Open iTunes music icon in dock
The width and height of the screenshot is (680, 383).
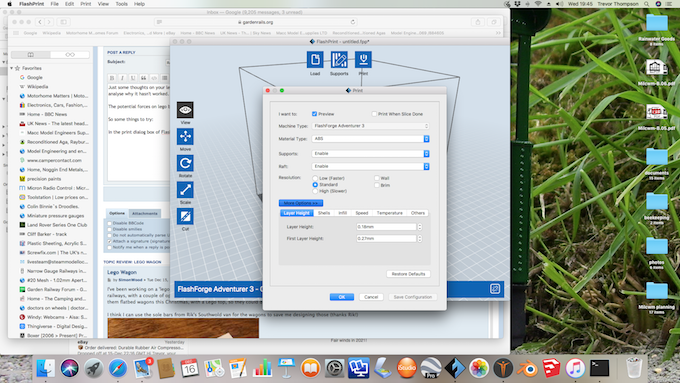click(x=575, y=368)
